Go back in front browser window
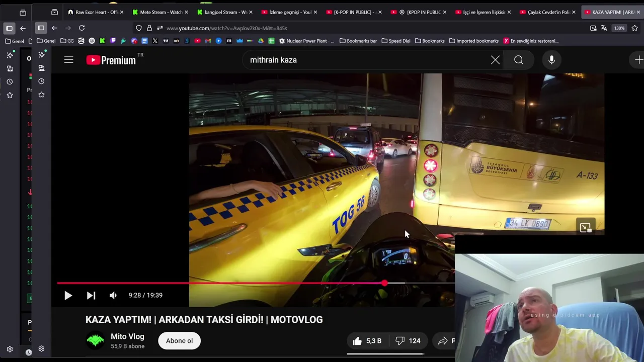 [x=54, y=28]
